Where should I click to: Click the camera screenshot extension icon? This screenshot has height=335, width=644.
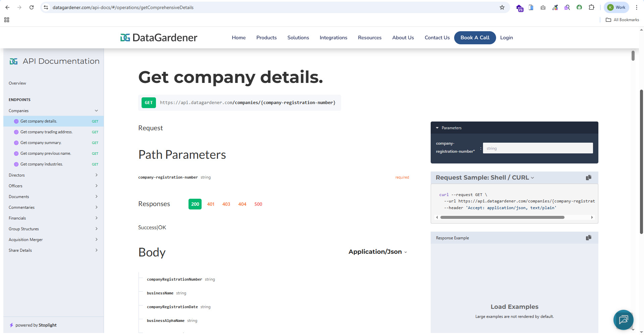[543, 7]
